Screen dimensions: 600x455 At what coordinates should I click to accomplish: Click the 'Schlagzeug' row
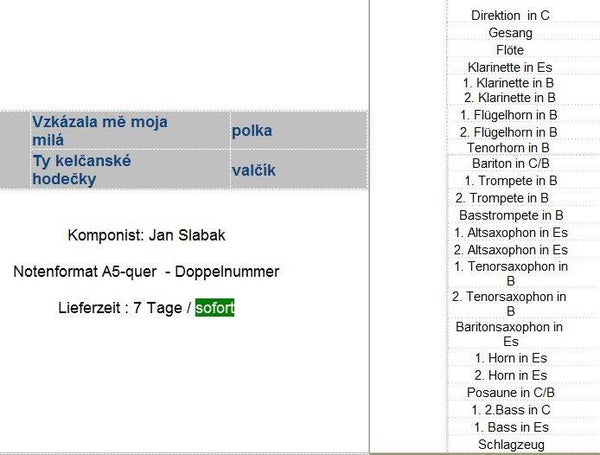(510, 444)
